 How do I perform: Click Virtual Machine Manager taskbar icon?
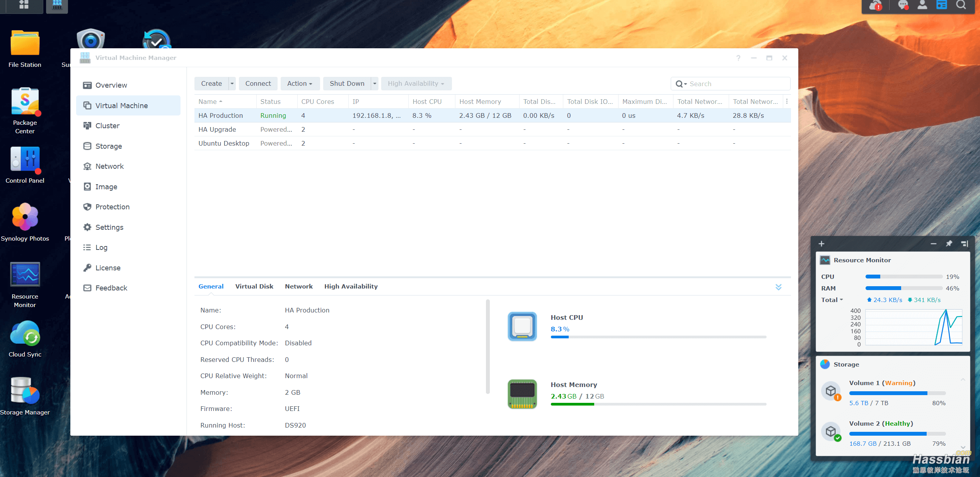[57, 5]
